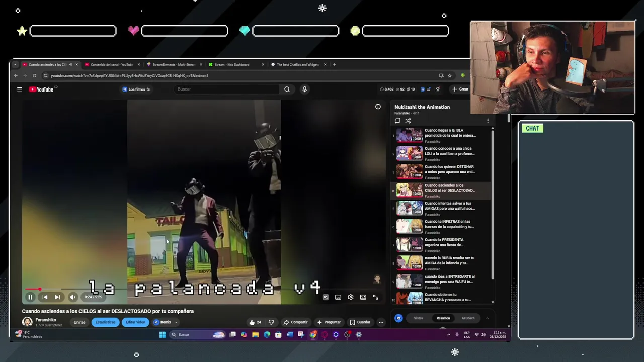Toggle playlist loop
The image size is (644, 362).
click(x=397, y=121)
